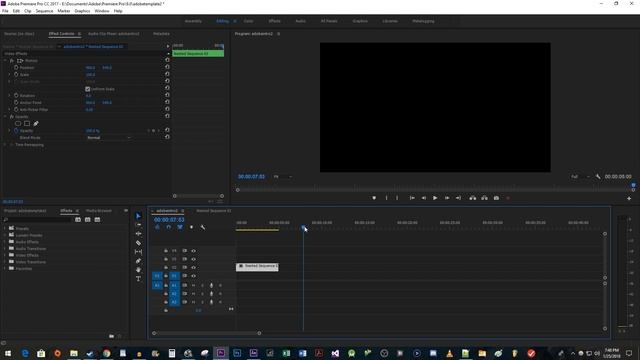
Task: Collapse the Opacity effect group
Action: (x=6, y=117)
